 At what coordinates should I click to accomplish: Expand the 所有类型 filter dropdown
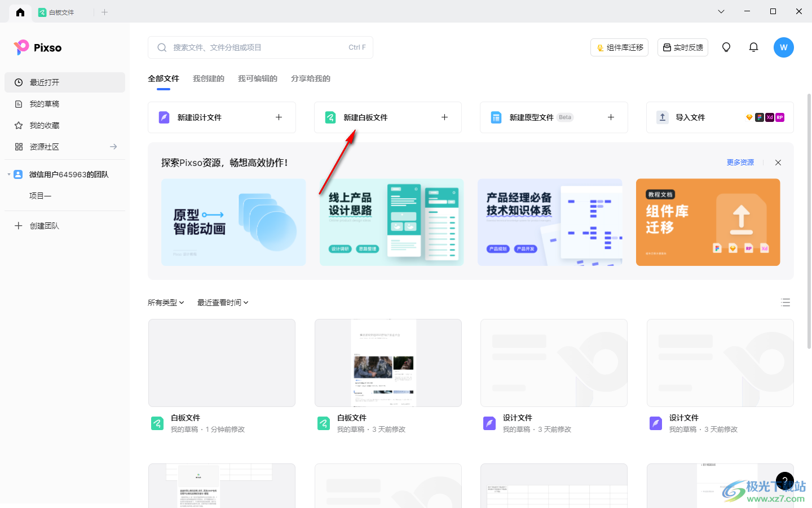[166, 303]
